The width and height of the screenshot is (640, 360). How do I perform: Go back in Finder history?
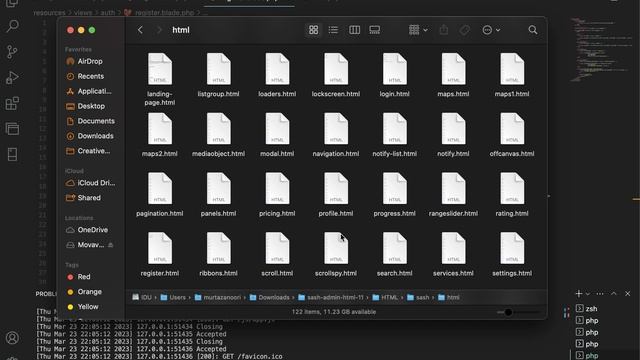click(140, 30)
